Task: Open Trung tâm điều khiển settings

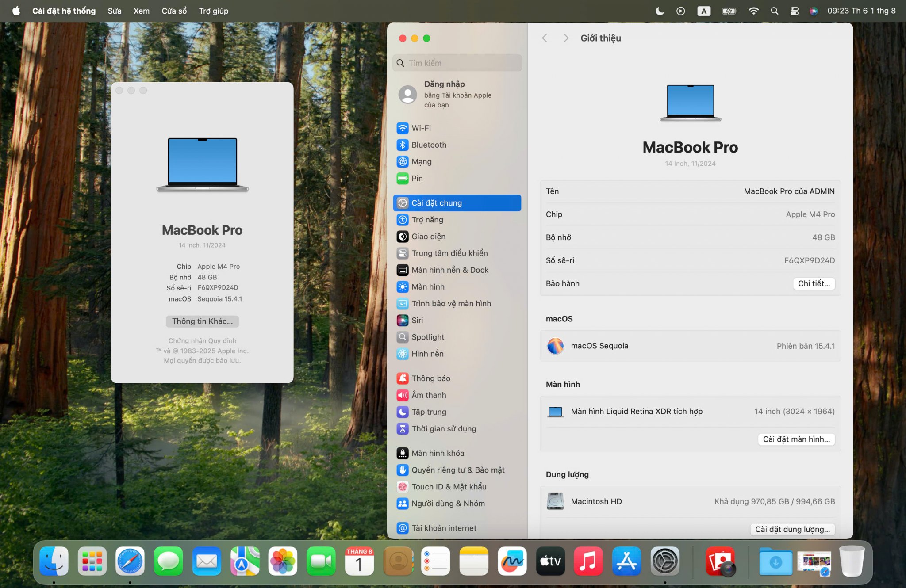Action: 457,253
